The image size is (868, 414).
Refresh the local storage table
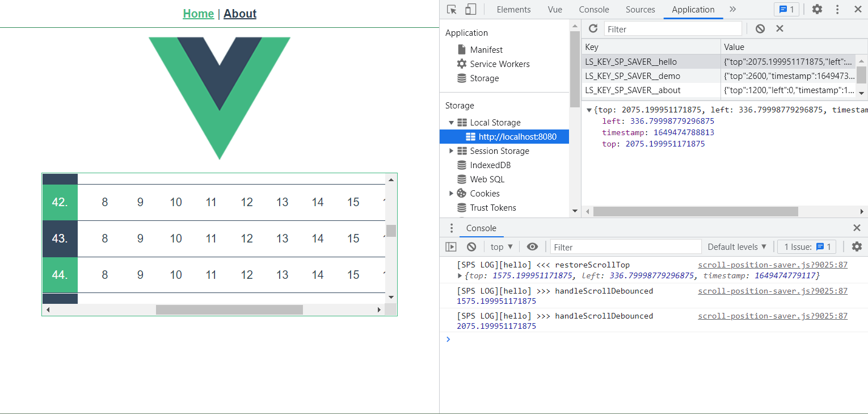[x=593, y=28]
